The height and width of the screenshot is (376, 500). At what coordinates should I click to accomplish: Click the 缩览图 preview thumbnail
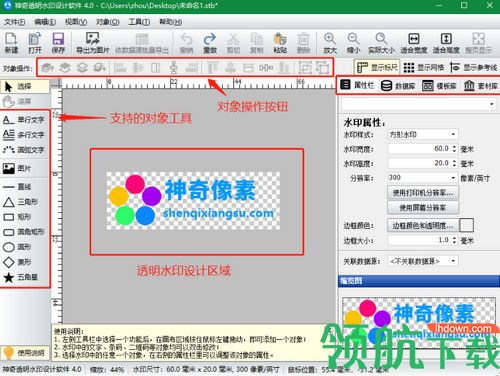click(x=419, y=323)
